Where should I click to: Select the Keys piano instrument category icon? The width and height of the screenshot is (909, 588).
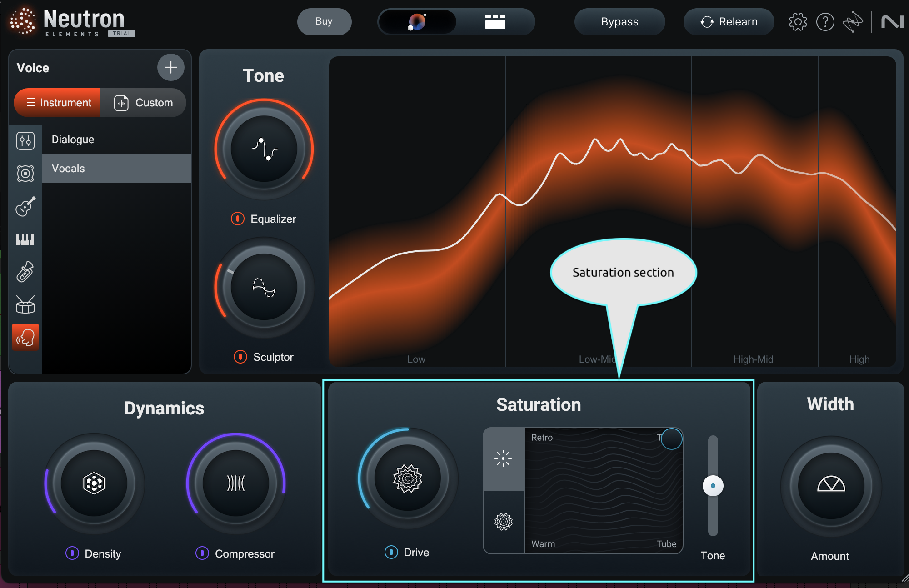[x=25, y=239]
